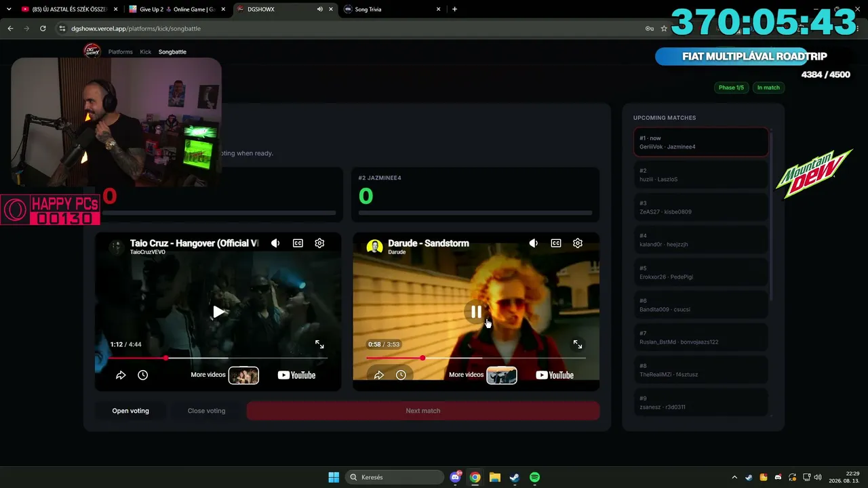Image resolution: width=868 pixels, height=488 pixels.
Task: Pause the Darude Sandstorm video
Action: pos(476,312)
